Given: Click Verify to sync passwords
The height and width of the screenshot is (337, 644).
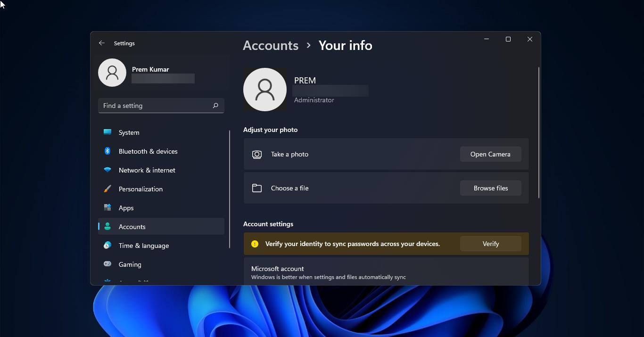Looking at the screenshot, I should tap(490, 244).
